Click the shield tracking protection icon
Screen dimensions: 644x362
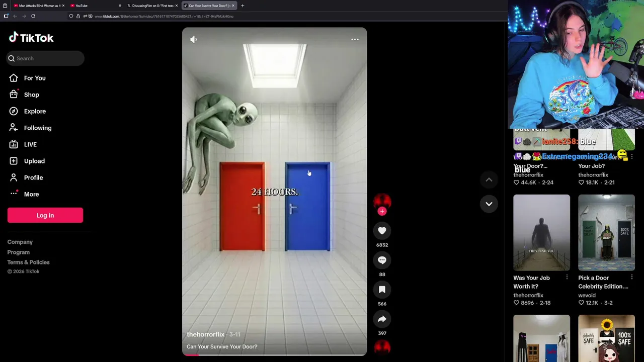click(x=71, y=16)
